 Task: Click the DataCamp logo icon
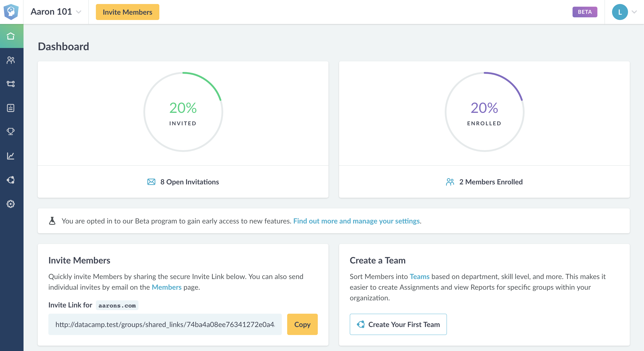(x=11, y=12)
